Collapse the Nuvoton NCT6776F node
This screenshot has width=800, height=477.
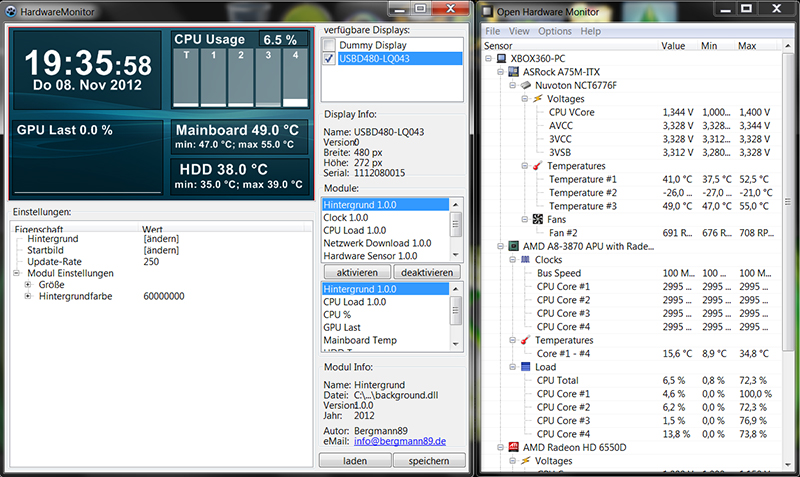pyautogui.click(x=512, y=85)
